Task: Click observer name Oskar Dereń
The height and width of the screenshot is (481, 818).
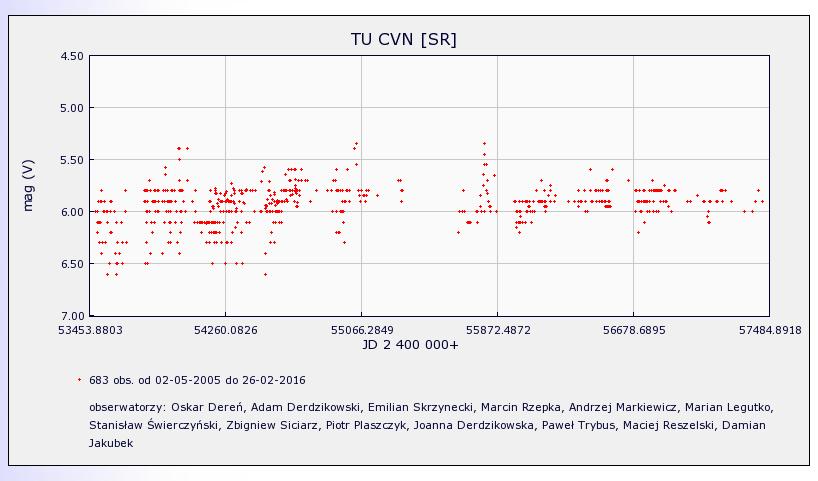Action: [210, 407]
